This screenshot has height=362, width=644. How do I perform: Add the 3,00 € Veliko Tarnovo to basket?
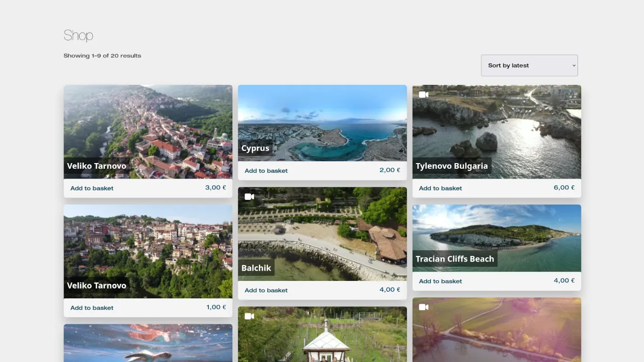coord(92,188)
